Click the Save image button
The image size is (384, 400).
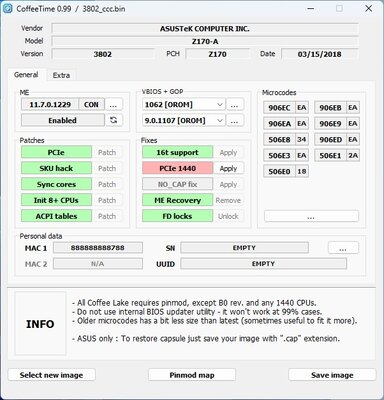click(332, 375)
